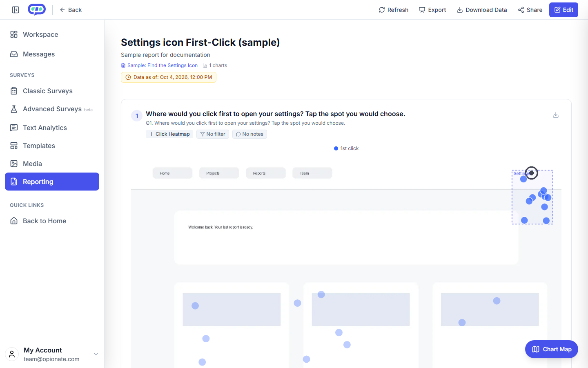Click the Welcome back message text in heatmap
This screenshot has height=368, width=588.
pyautogui.click(x=220, y=227)
